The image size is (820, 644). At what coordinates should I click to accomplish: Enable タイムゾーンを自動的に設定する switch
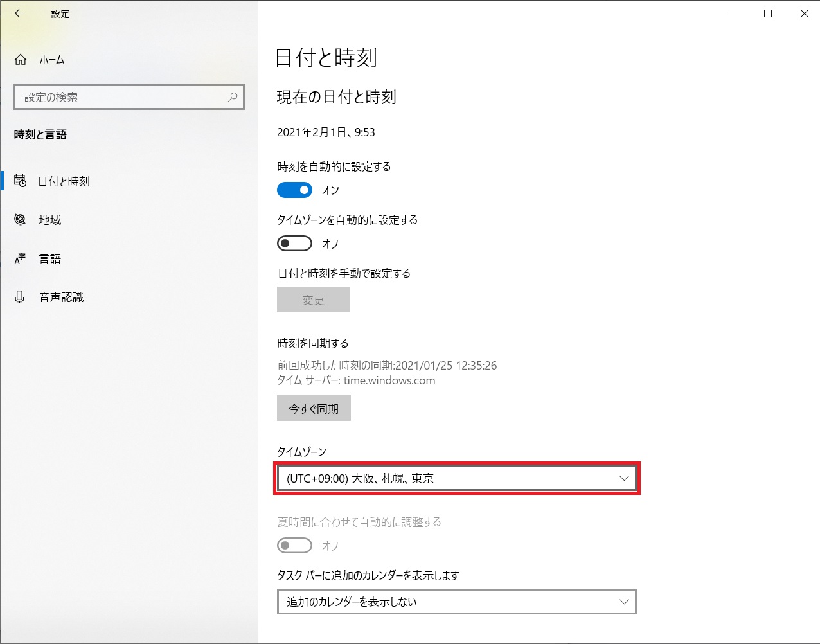[294, 244]
